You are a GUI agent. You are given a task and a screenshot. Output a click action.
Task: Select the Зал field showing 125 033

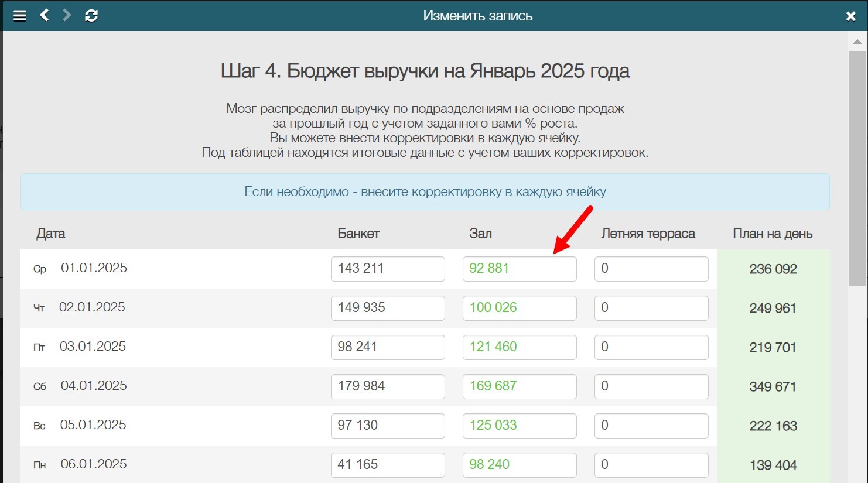[x=519, y=426]
